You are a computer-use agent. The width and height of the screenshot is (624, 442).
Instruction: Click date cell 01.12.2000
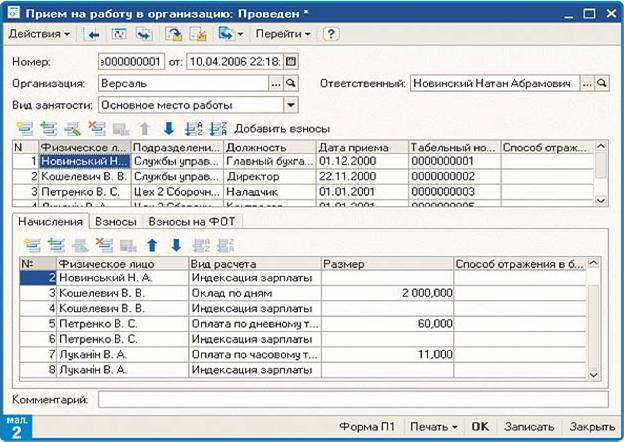click(362, 161)
